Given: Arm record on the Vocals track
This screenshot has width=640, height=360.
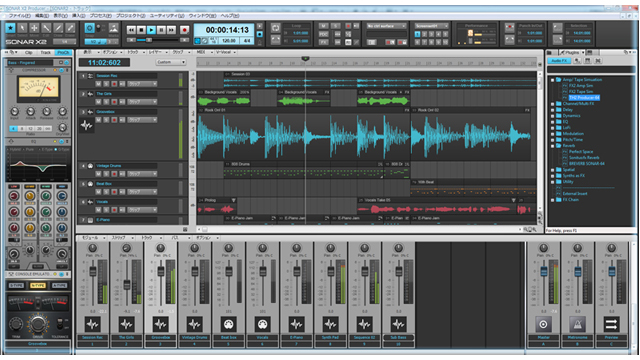Looking at the screenshot, I should tap(114, 209).
